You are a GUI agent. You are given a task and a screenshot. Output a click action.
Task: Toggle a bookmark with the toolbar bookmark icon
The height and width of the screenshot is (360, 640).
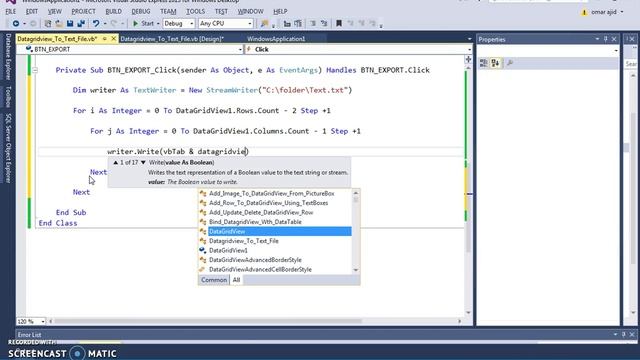tap(339, 24)
